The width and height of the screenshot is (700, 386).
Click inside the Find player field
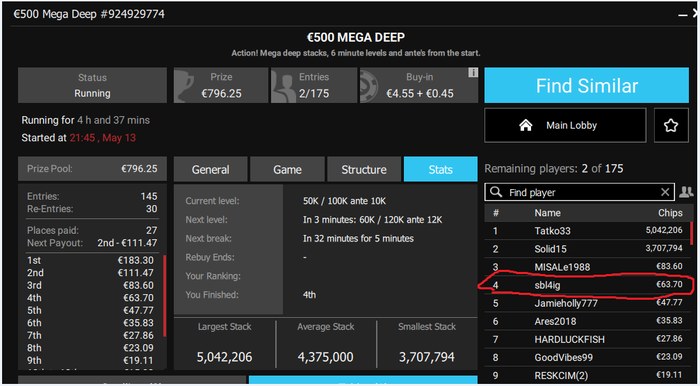click(x=580, y=192)
